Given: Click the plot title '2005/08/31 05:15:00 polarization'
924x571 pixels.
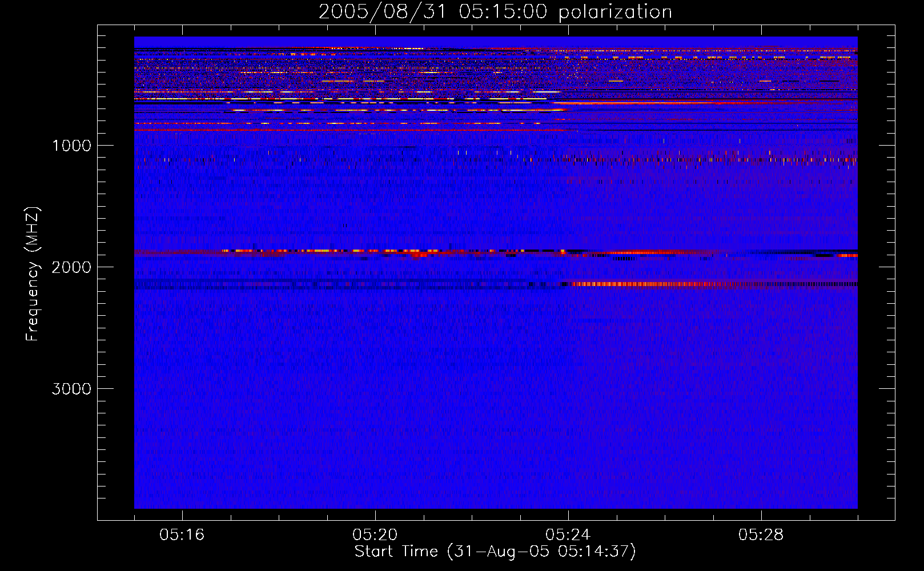Looking at the screenshot, I should 495,12.
